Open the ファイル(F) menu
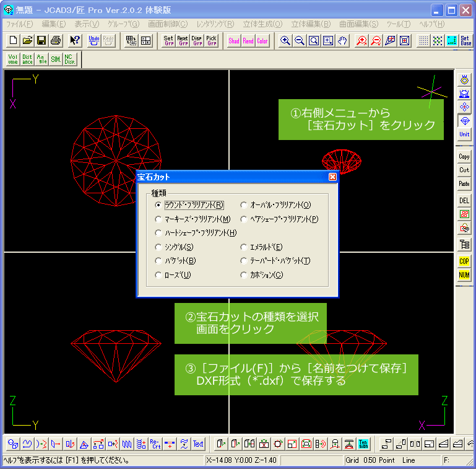The height and width of the screenshot is (469, 476). [x=19, y=24]
